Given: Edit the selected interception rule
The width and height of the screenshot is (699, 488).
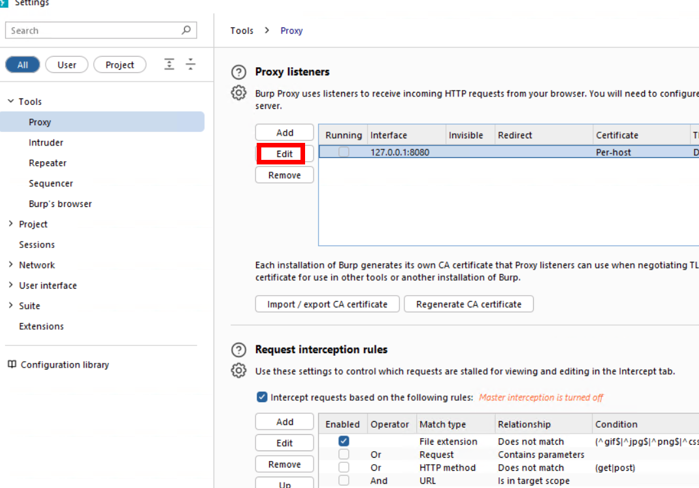Looking at the screenshot, I should point(284,443).
